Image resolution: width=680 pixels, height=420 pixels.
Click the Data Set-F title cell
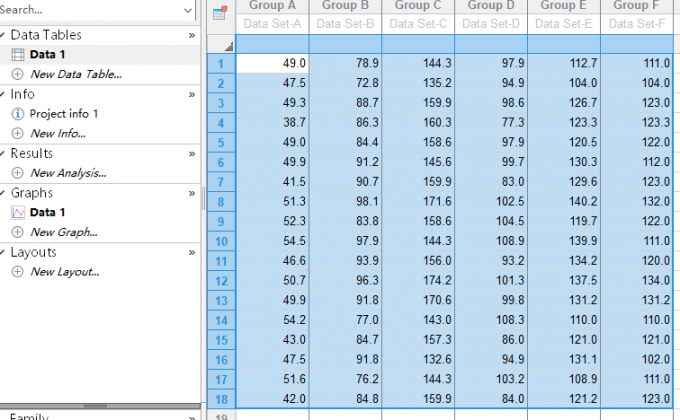[x=637, y=24]
